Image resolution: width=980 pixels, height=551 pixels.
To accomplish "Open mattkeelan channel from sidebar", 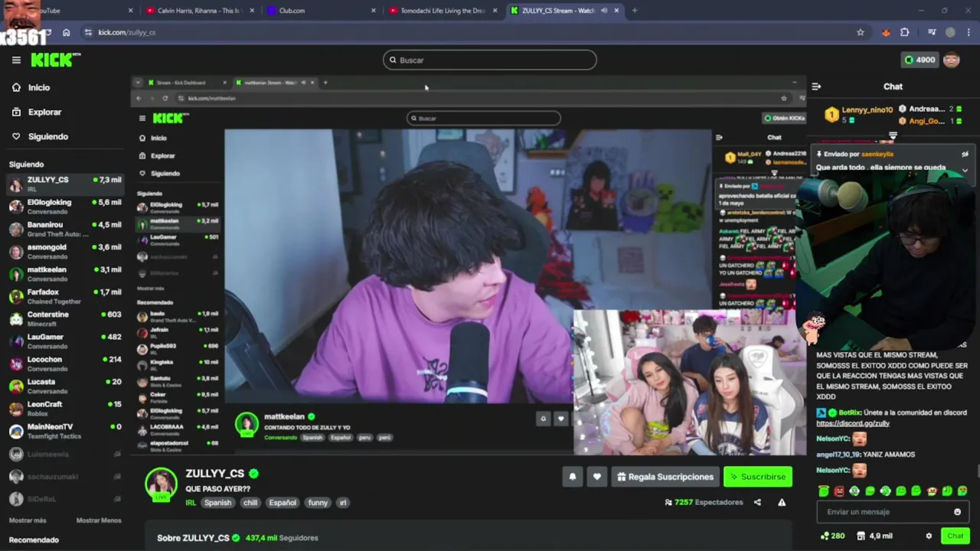I will click(64, 273).
